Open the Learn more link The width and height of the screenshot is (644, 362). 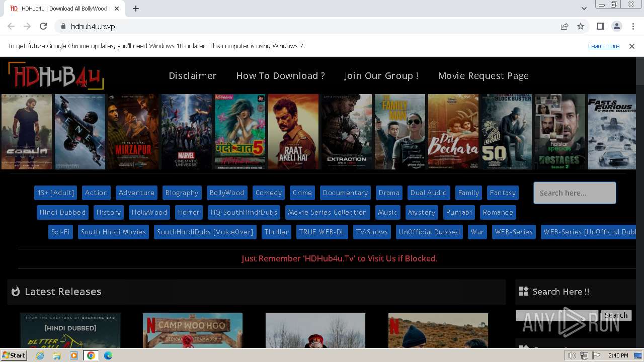click(x=604, y=46)
